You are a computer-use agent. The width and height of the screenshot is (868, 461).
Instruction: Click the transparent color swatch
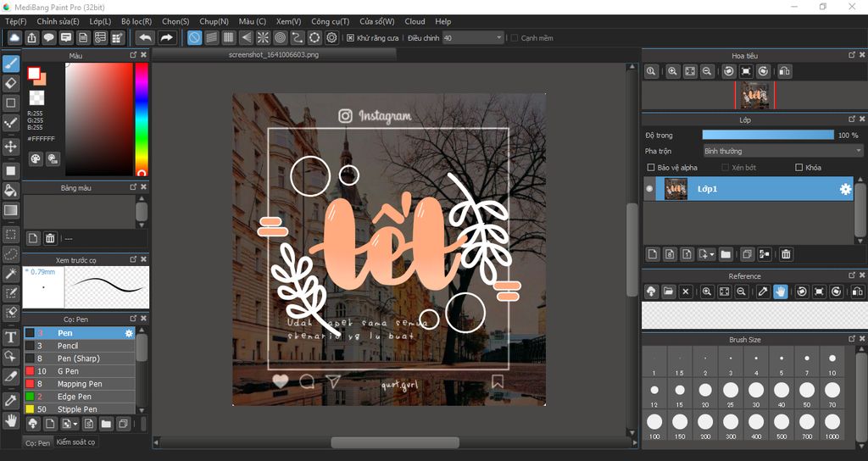(x=36, y=98)
